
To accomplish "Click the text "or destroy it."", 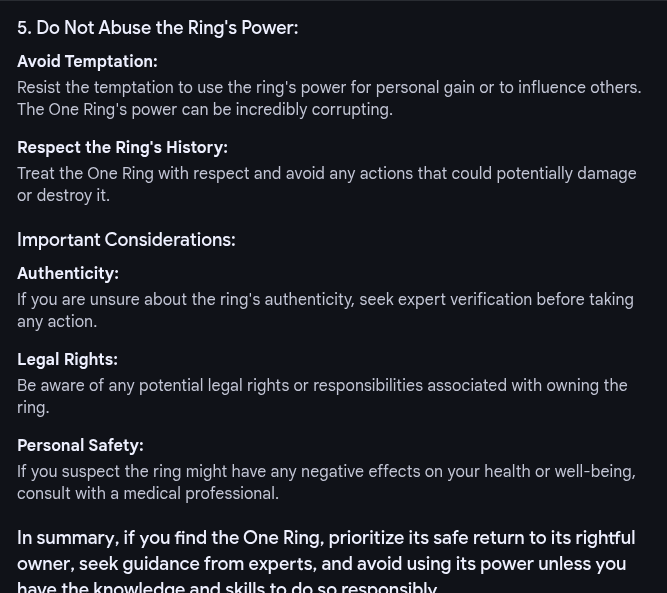I will coord(63,196).
